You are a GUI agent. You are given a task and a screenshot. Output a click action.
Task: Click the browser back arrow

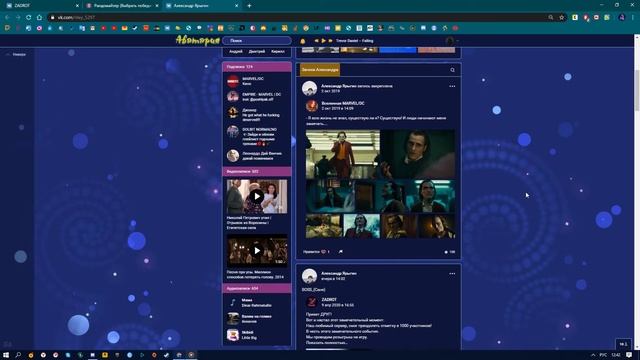pos(7,18)
